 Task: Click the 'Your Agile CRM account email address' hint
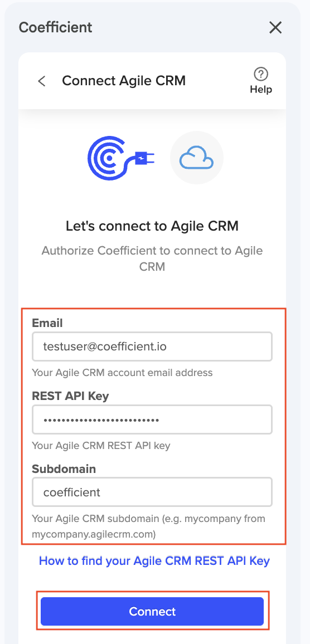122,373
